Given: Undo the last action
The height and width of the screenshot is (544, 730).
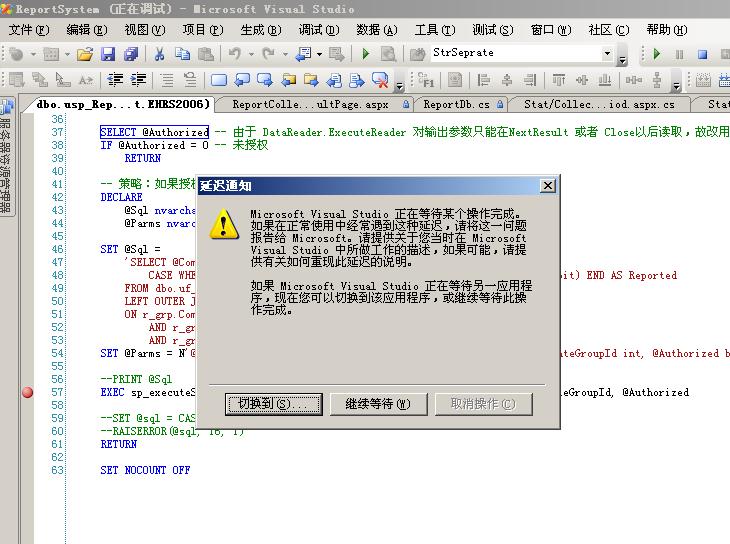Looking at the screenshot, I should tap(235, 54).
